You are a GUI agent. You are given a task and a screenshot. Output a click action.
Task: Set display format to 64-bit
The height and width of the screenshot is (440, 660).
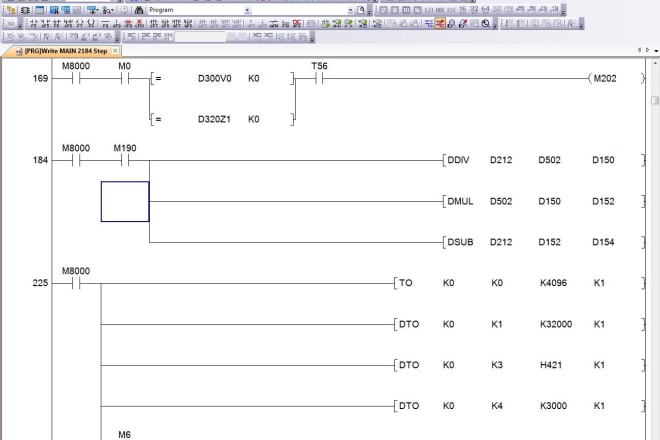tap(485, 9)
